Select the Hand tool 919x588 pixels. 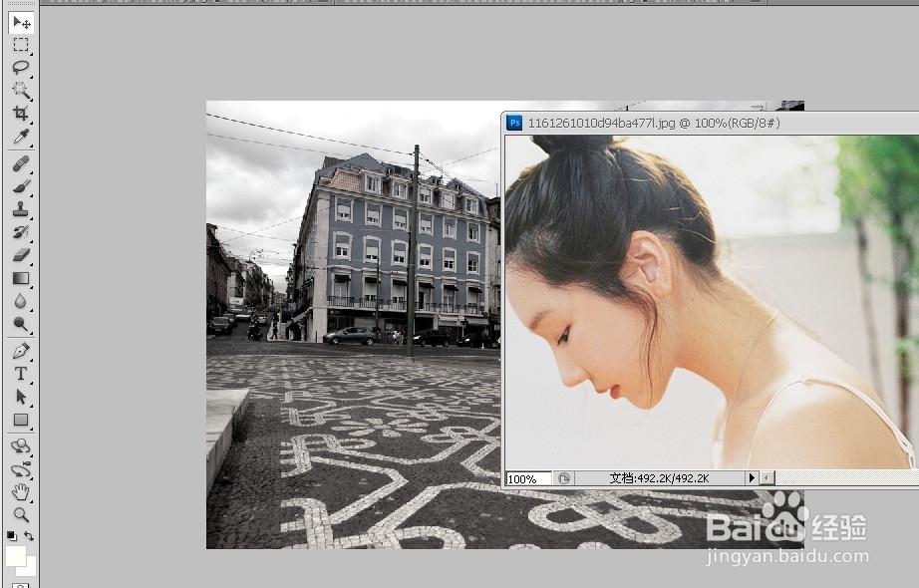coord(21,492)
